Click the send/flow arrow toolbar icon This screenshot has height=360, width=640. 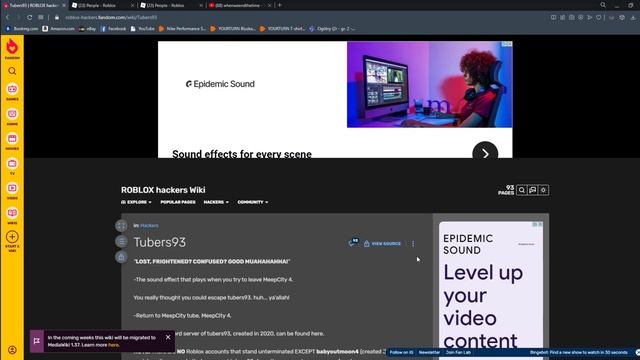pos(590,18)
